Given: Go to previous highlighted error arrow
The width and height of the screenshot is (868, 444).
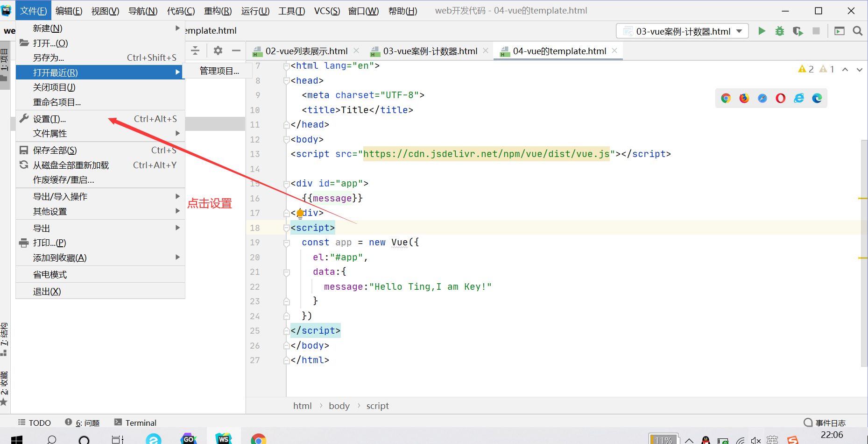Looking at the screenshot, I should 845,70.
